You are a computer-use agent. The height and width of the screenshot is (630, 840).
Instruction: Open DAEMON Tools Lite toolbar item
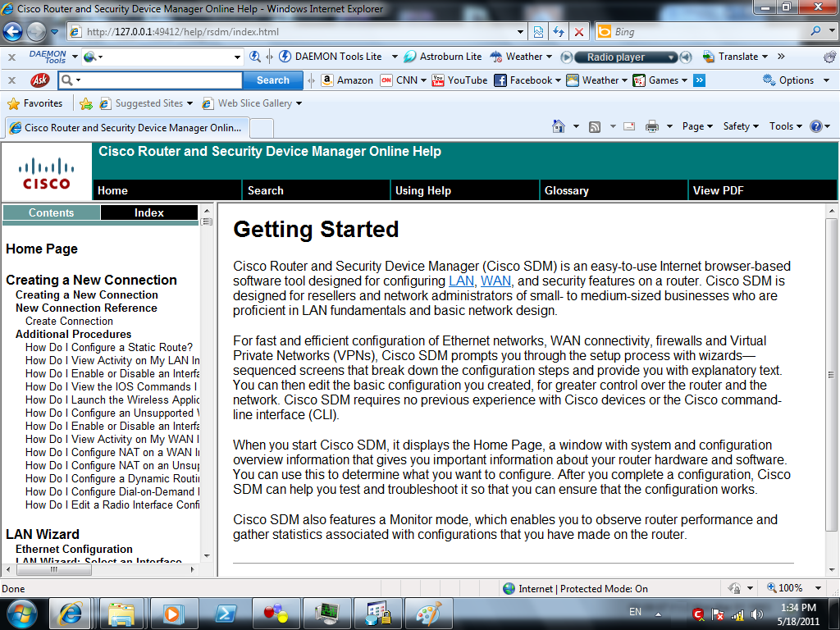click(331, 57)
